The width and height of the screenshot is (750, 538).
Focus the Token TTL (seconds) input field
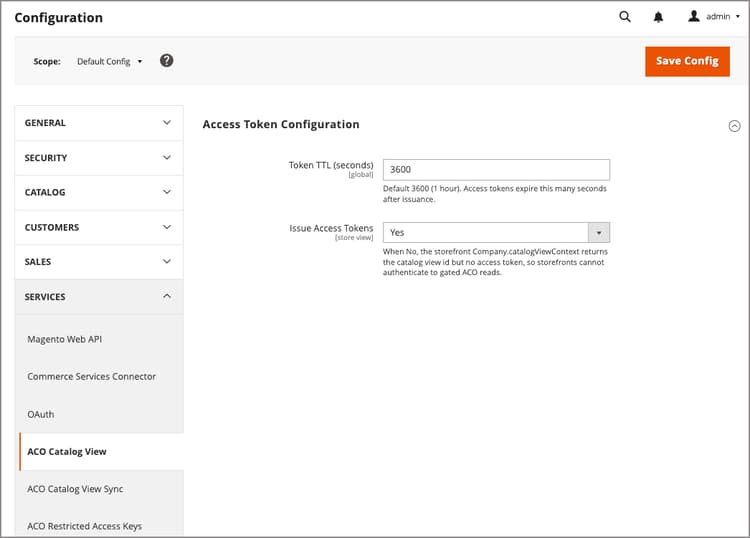496,170
